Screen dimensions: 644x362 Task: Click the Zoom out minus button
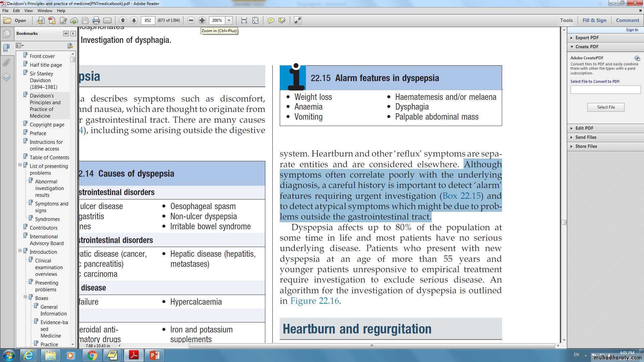[x=191, y=20]
